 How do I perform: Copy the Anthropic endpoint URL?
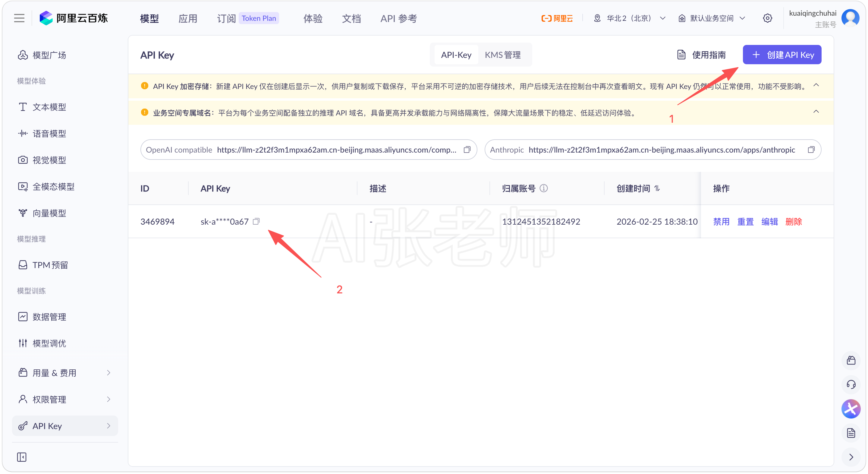[x=811, y=150]
